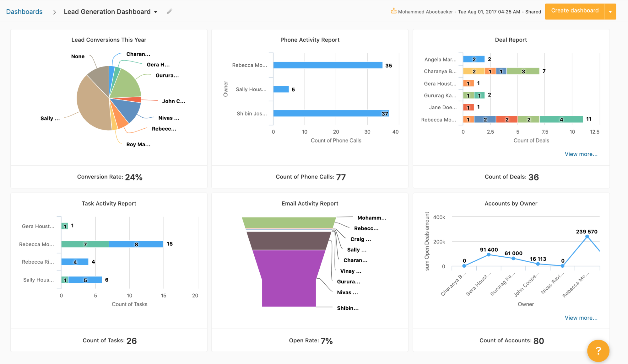Click the pencil edit icon beside dashboard title
Viewport: 628px width, 364px height.
coord(169,11)
